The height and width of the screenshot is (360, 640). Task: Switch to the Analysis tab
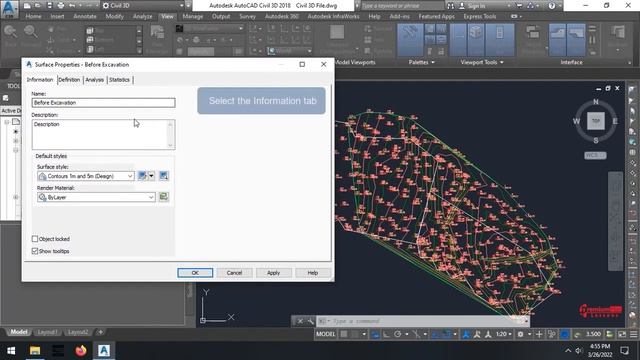pyautogui.click(x=94, y=80)
